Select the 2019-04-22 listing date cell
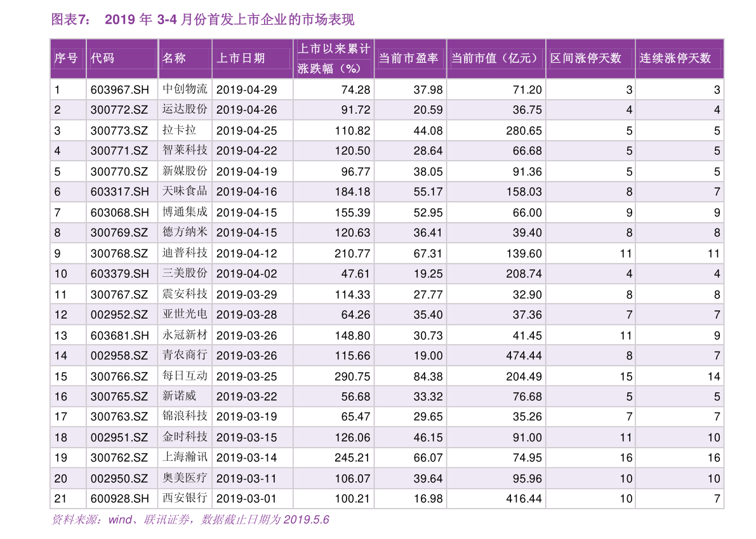This screenshot has height=539, width=756. [247, 150]
